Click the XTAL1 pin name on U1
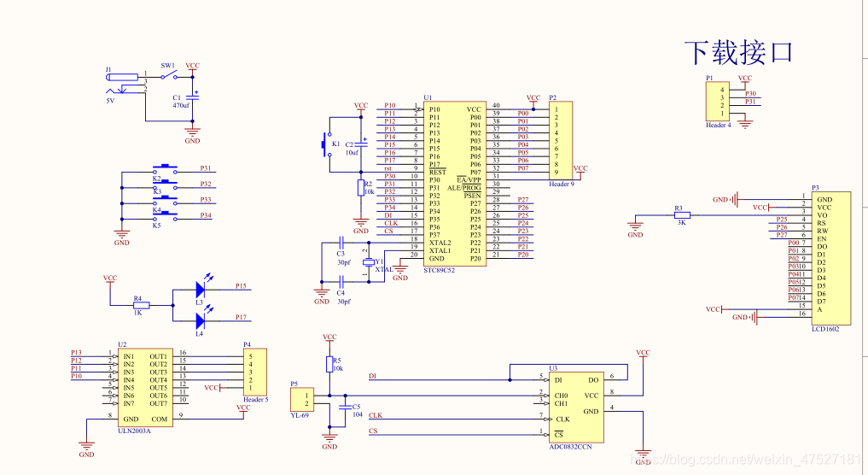 click(440, 250)
